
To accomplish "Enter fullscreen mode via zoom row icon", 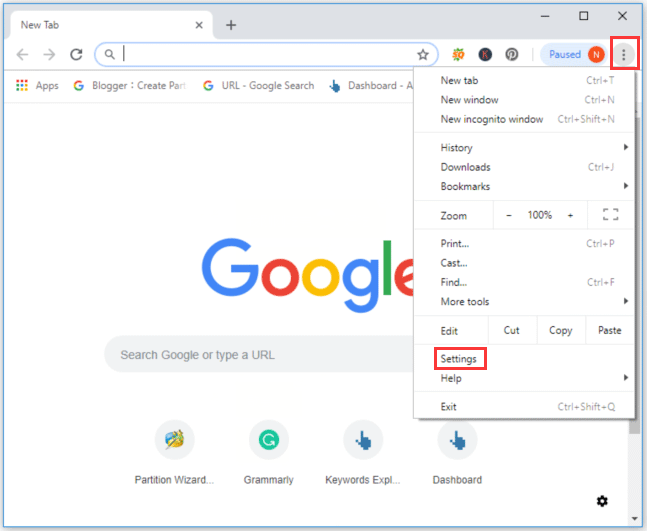I will 610,215.
